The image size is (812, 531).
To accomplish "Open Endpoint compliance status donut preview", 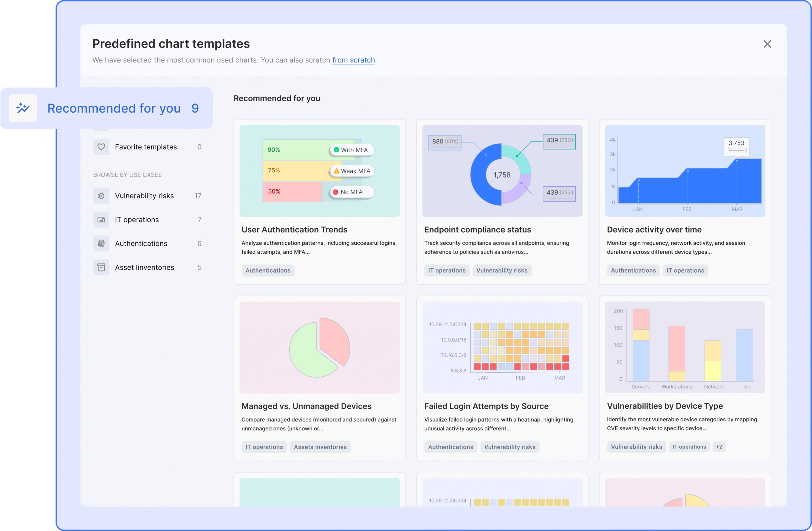I will click(502, 171).
